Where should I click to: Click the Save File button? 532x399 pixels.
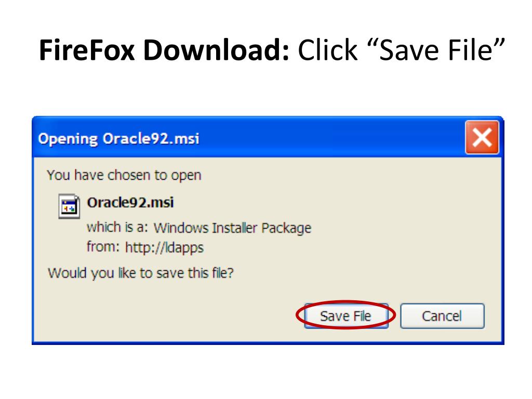pyautogui.click(x=346, y=316)
